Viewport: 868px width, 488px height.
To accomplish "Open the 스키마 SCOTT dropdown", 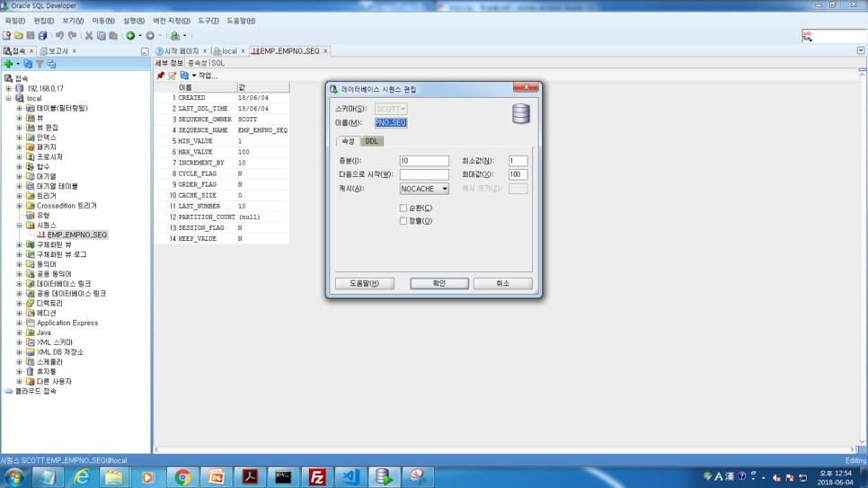I will (x=391, y=109).
